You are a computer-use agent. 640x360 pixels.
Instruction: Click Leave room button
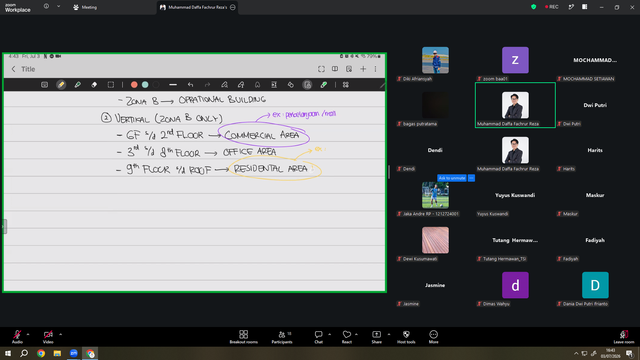pyautogui.click(x=624, y=337)
